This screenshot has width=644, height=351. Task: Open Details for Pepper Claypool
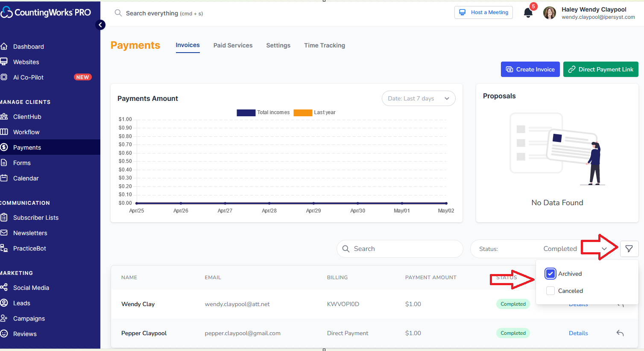tap(578, 333)
